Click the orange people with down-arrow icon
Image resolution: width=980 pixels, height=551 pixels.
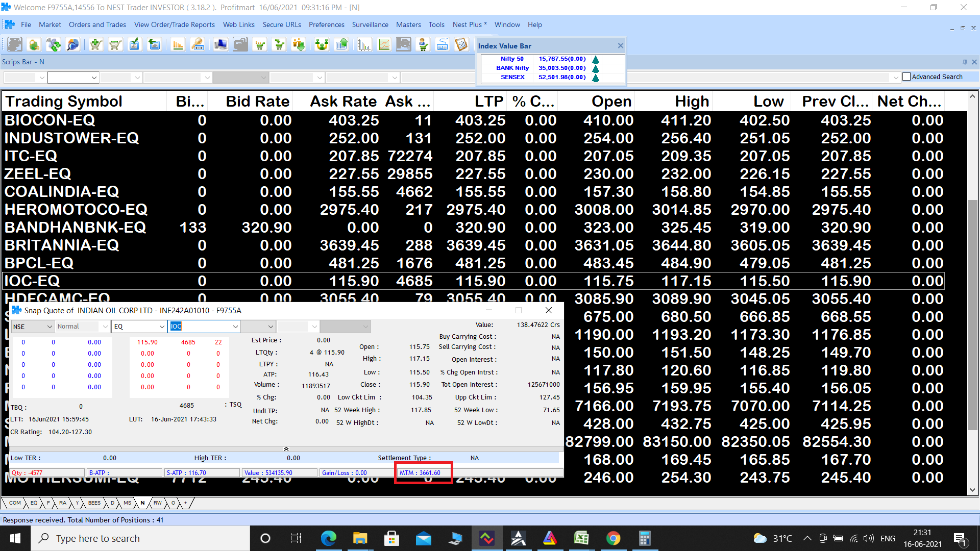click(x=299, y=45)
